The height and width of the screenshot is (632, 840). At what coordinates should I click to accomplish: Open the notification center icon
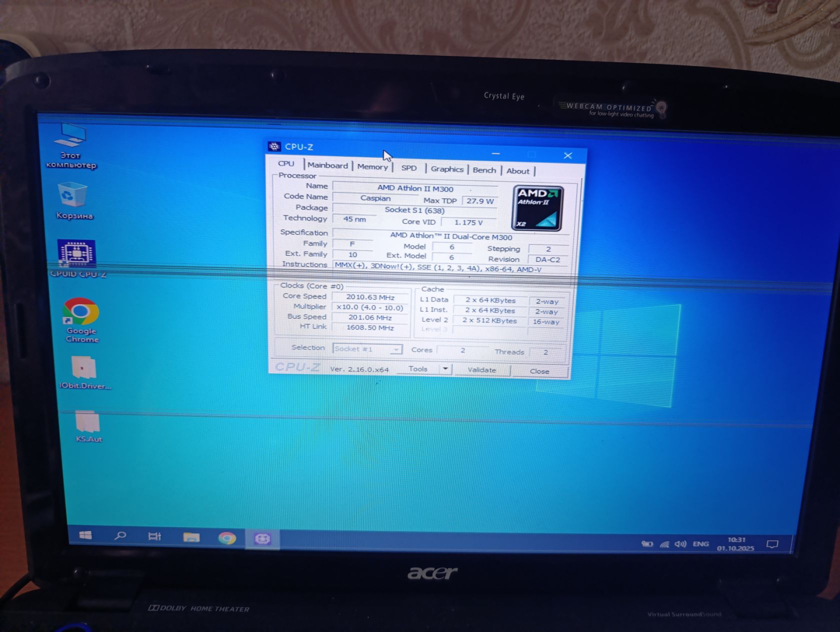(772, 544)
